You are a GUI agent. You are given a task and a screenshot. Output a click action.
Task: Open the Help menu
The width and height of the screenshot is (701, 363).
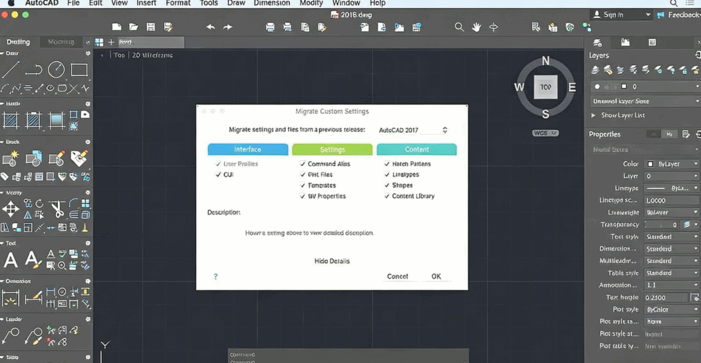[377, 3]
